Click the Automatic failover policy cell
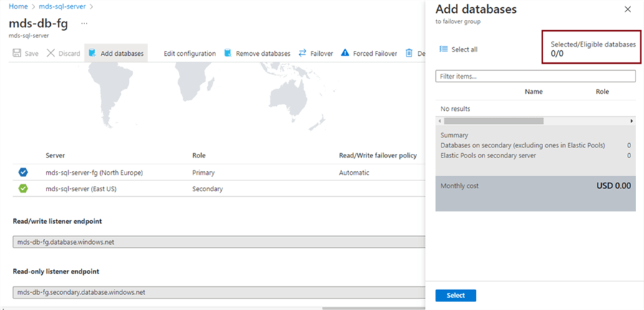 [353, 173]
